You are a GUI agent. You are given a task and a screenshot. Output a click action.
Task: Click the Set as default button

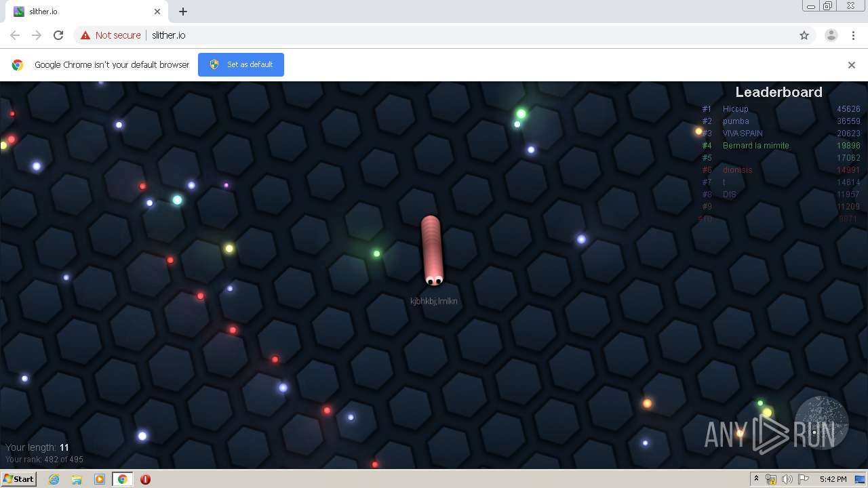pyautogui.click(x=241, y=64)
